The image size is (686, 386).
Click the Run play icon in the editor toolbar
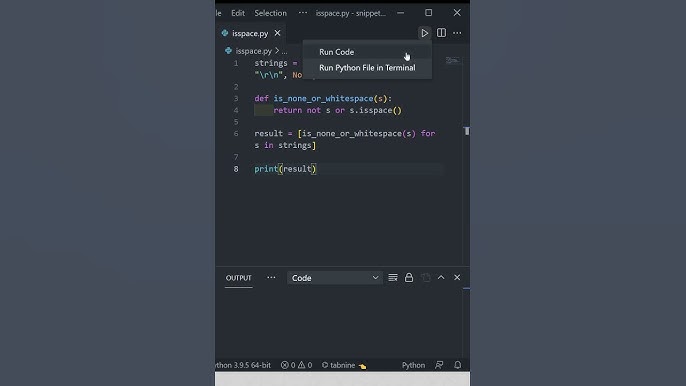pos(424,33)
